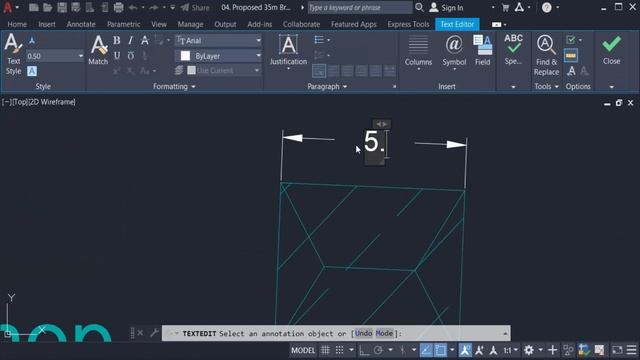Expand the Tools panel
The height and width of the screenshot is (360, 640).
tap(547, 87)
